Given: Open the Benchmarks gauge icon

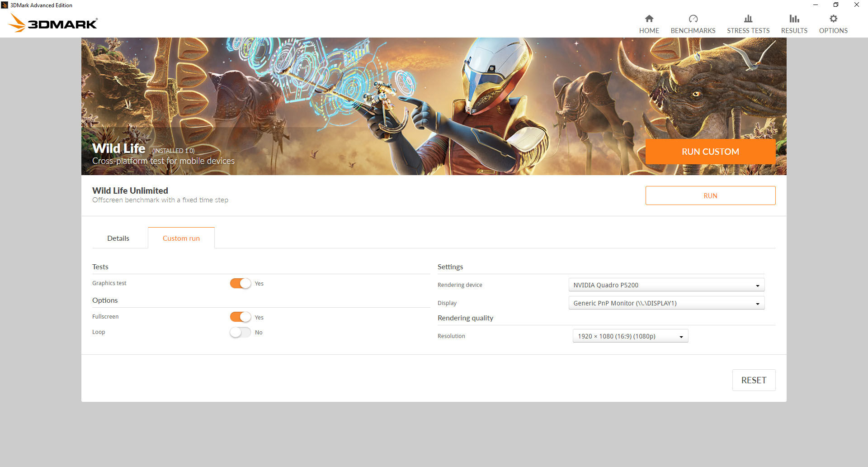Looking at the screenshot, I should point(693,19).
